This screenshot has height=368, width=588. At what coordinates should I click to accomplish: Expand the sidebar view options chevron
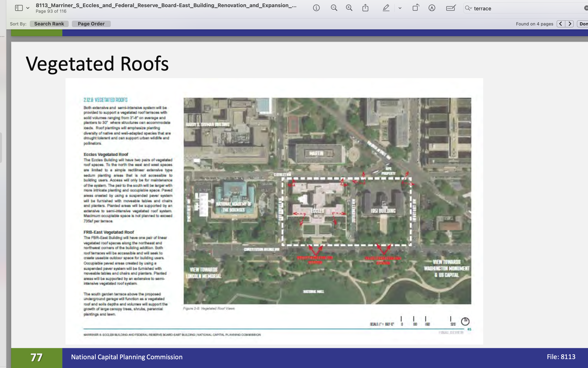click(x=28, y=8)
